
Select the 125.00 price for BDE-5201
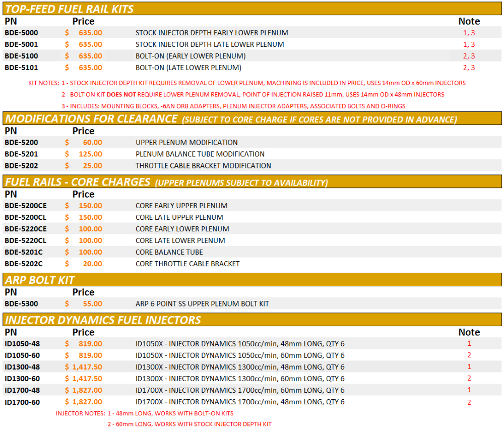click(x=90, y=154)
